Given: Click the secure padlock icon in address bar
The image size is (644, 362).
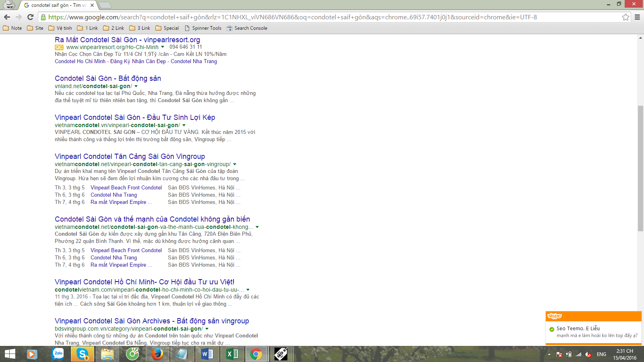Looking at the screenshot, I should [x=43, y=17].
